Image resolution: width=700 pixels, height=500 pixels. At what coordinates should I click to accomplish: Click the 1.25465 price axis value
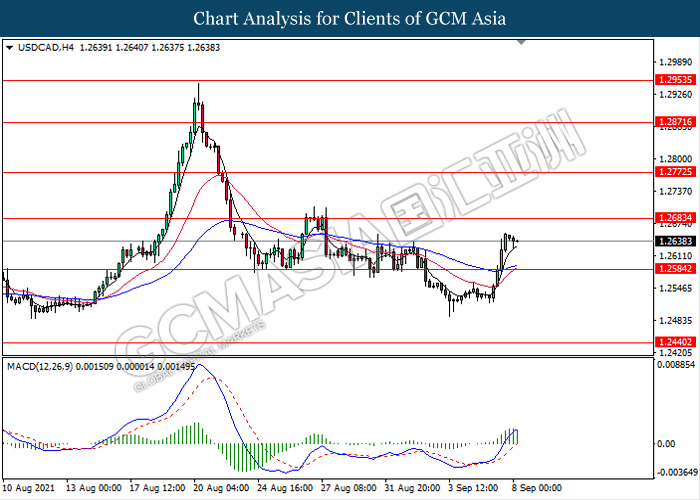[676, 288]
